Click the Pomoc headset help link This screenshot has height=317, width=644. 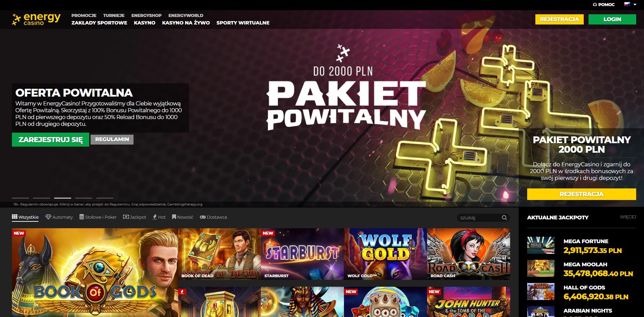pyautogui.click(x=603, y=4)
